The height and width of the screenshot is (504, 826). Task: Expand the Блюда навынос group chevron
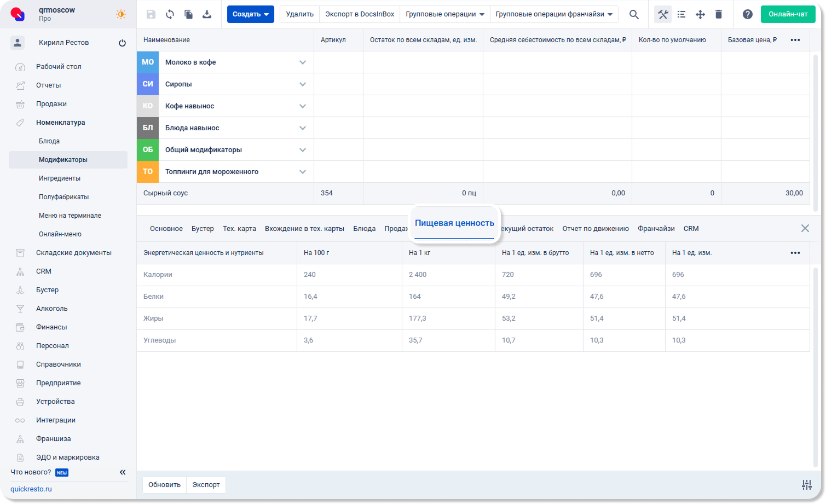coord(303,128)
